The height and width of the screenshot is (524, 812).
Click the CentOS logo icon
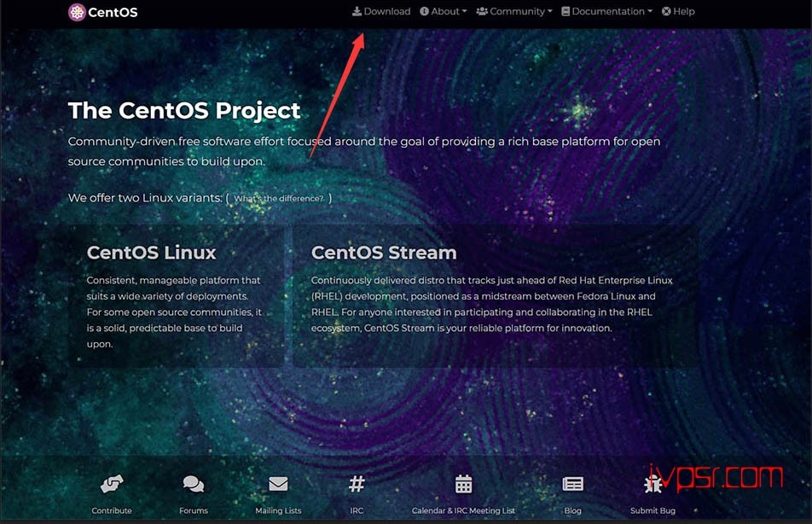tap(77, 12)
